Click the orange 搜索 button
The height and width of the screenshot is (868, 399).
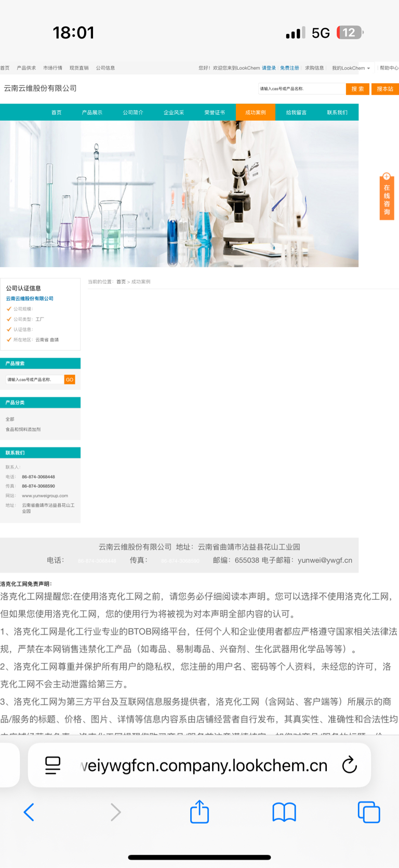(x=357, y=89)
